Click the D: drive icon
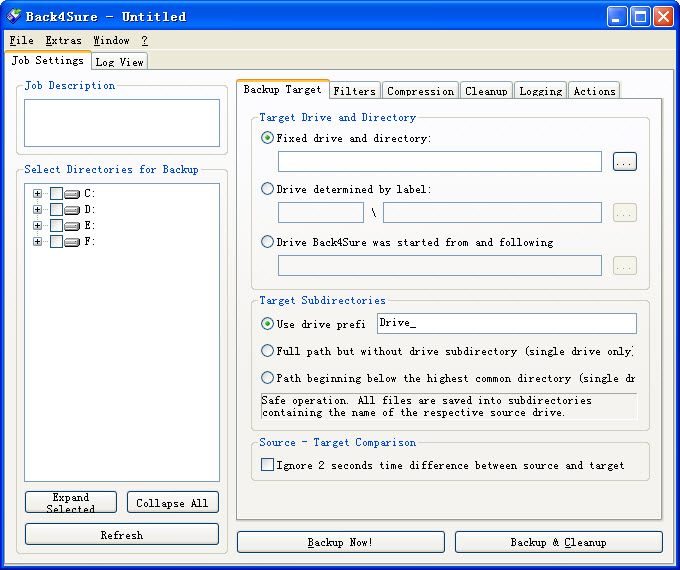680x570 pixels. [72, 210]
